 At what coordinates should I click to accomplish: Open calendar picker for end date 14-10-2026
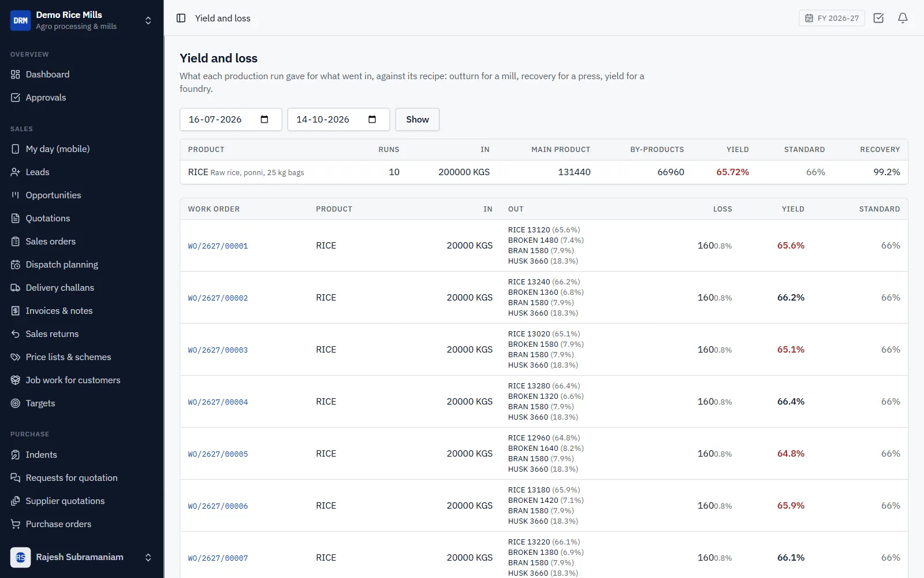click(x=372, y=120)
